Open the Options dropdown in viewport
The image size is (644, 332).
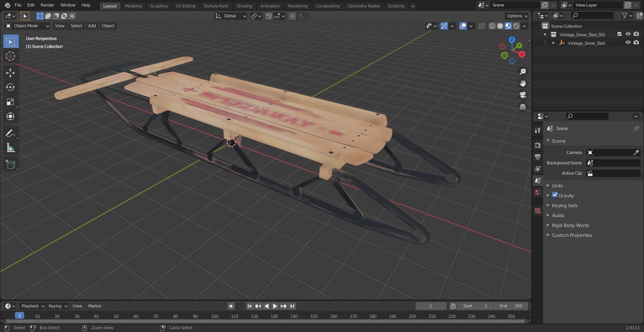pos(517,16)
